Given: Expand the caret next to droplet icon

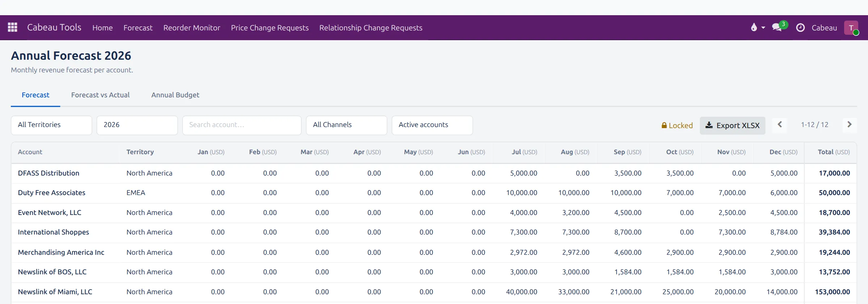Looking at the screenshot, I should point(763,28).
